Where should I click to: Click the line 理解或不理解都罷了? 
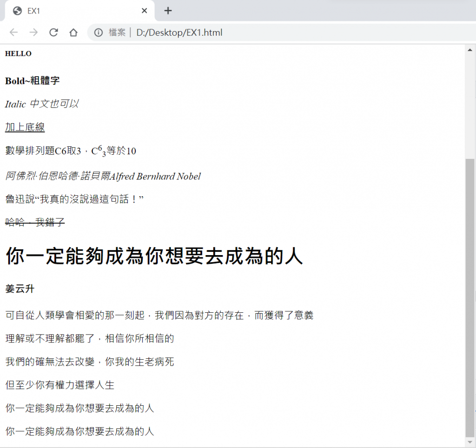90,338
